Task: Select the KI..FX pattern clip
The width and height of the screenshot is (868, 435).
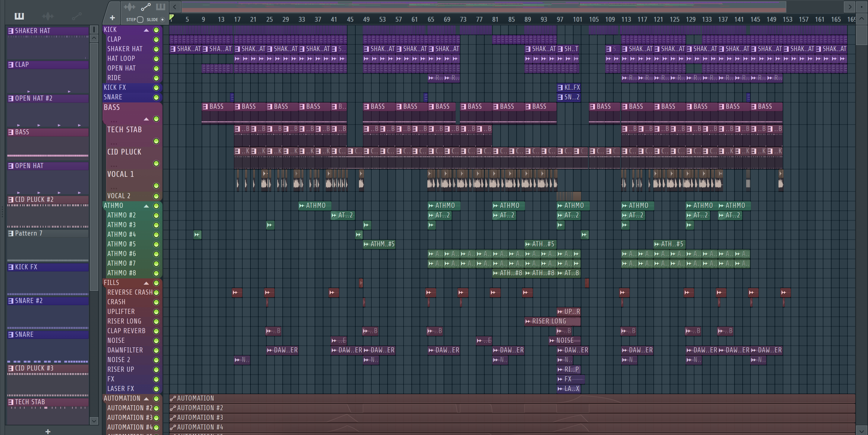Action: click(568, 88)
